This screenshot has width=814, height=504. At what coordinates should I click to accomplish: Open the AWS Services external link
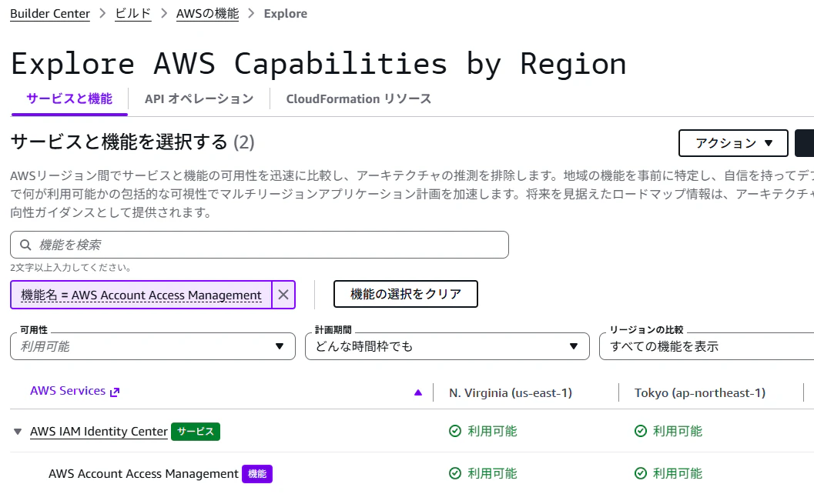click(75, 391)
